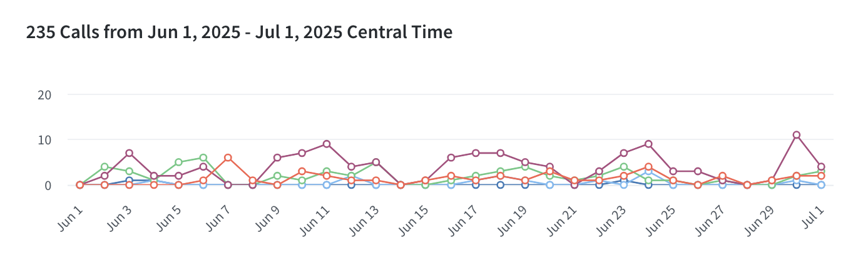Viewport: 868px width, 260px height.
Task: Click the purple data point on Jul 1
Action: (821, 167)
